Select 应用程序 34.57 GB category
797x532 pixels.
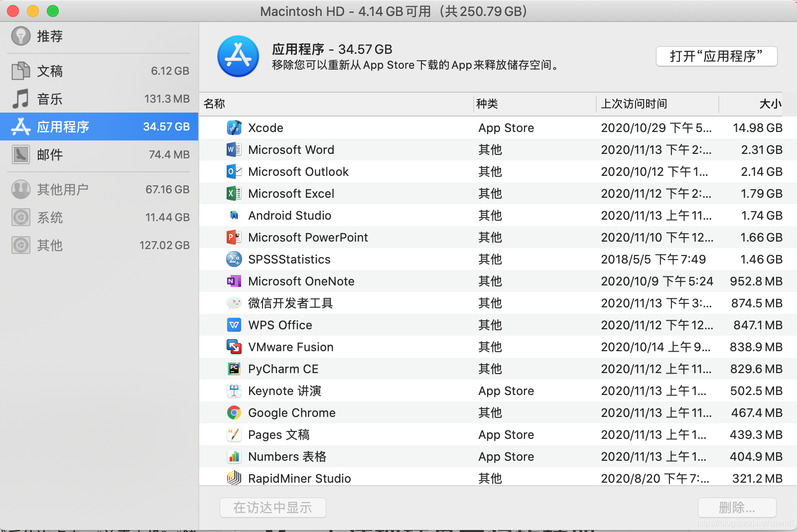pyautogui.click(x=99, y=127)
